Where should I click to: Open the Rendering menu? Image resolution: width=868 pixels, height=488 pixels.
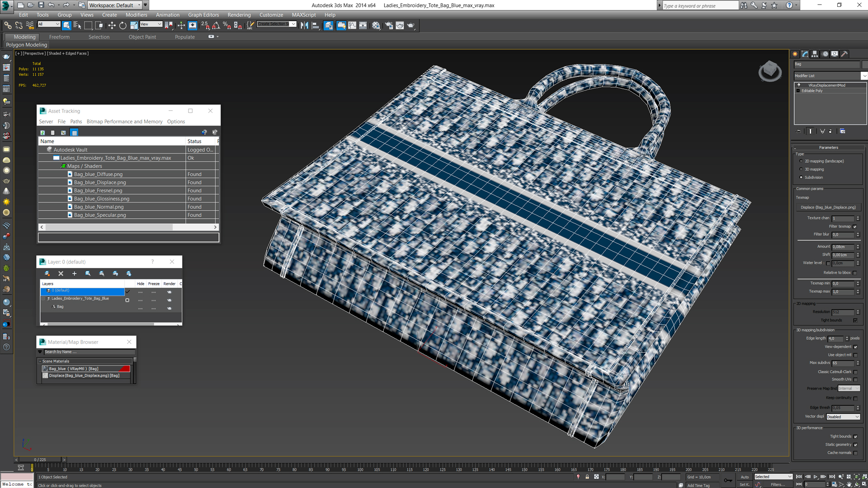(x=239, y=15)
